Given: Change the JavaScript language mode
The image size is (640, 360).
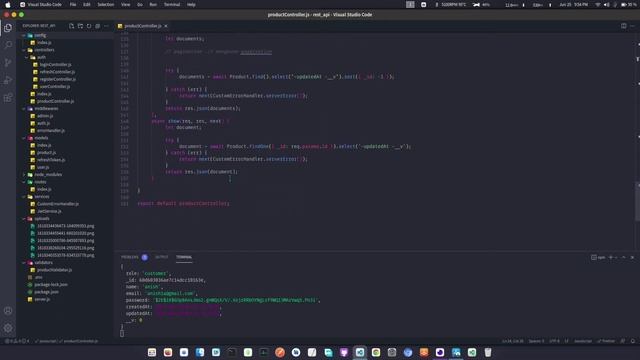Looking at the screenshot, I should pos(583,341).
